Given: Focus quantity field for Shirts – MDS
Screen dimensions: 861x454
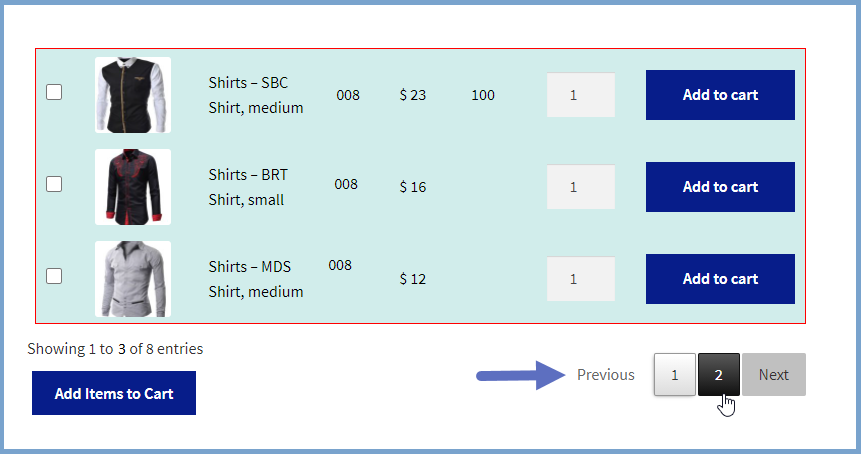Looking at the screenshot, I should pos(580,279).
